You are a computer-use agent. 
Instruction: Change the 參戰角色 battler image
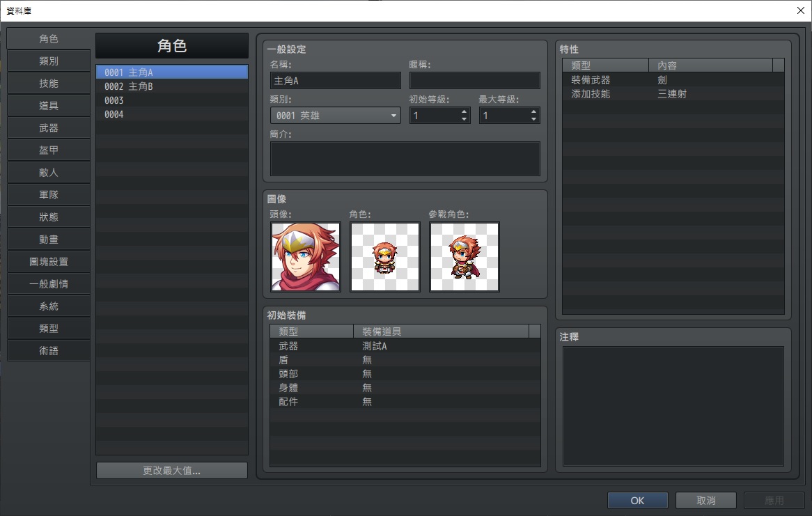click(x=464, y=257)
